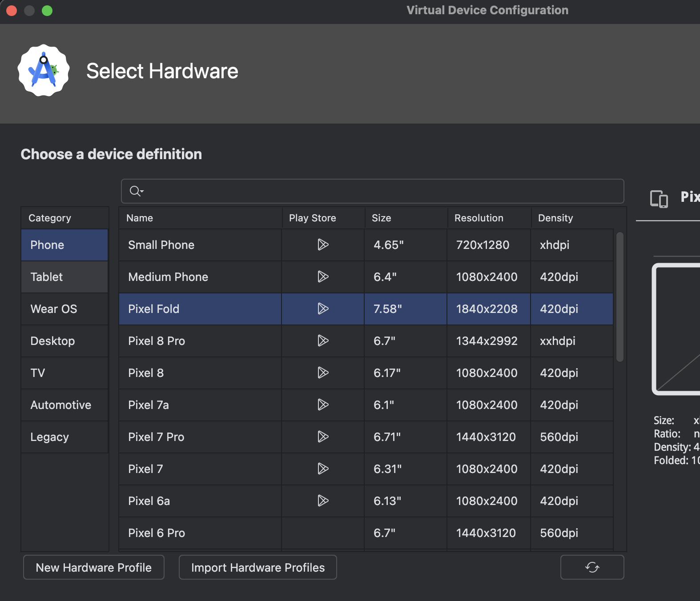Click the 1344x2992 resolution cell
Screen dimensions: 700x601
pos(489,341)
